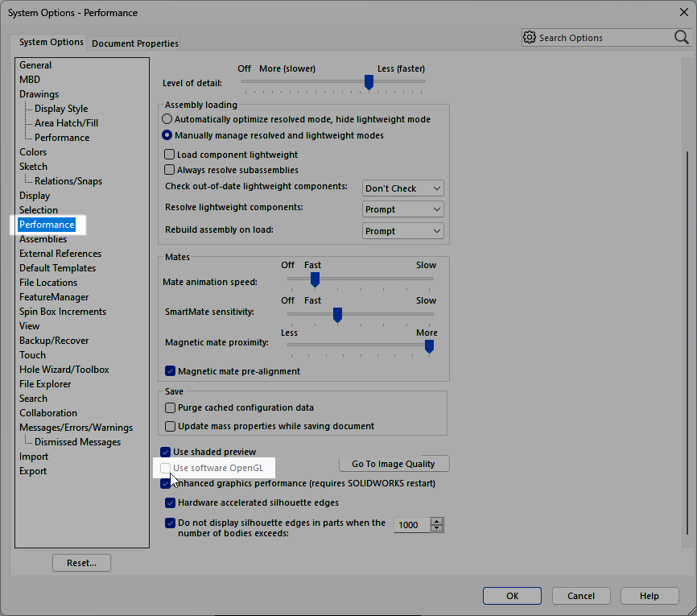Click Go To Image Quality button
The width and height of the screenshot is (697, 616).
click(x=394, y=464)
